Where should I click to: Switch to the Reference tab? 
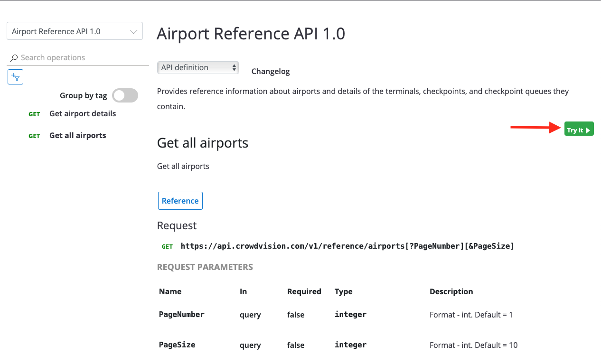180,201
